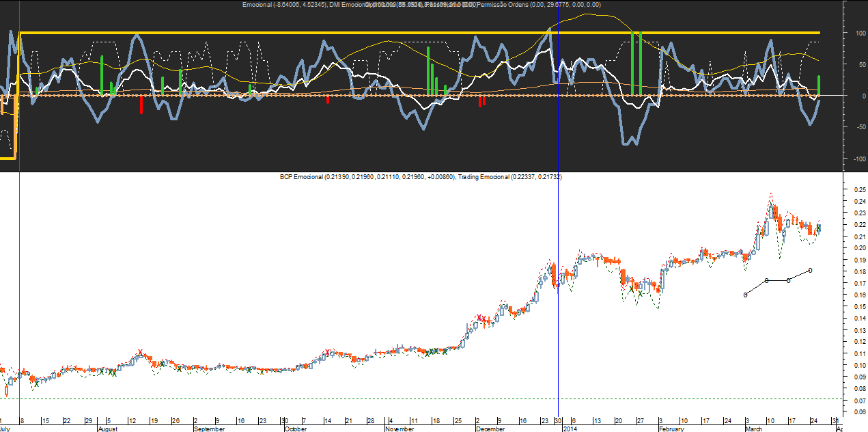868x432 pixels.
Task: Click the green vertical line at July 8
Action: click(20, 273)
